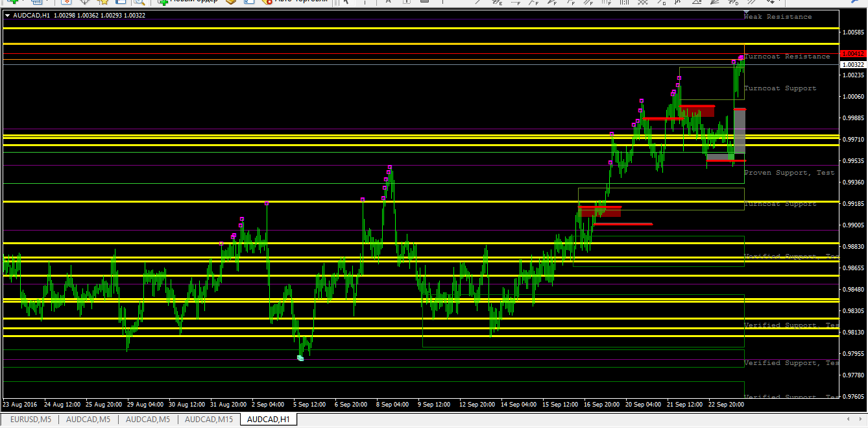Select the Weak Resistance zone label
The height and width of the screenshot is (428, 868).
click(778, 17)
